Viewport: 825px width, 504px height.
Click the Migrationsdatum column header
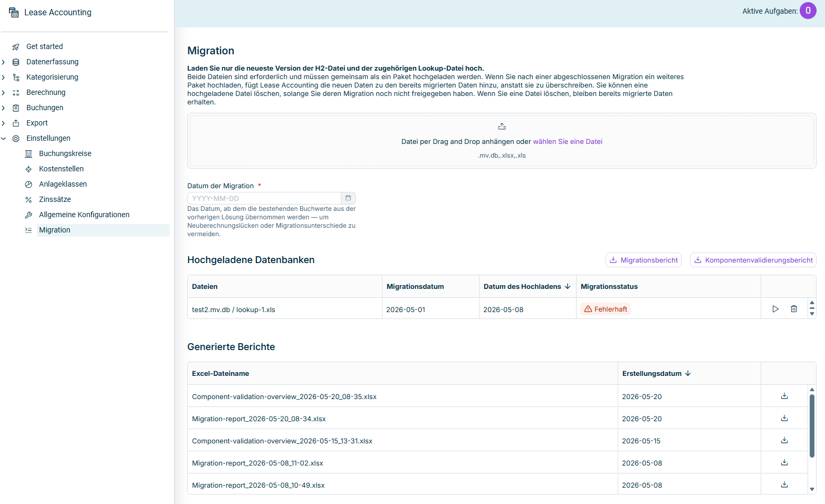pos(430,286)
